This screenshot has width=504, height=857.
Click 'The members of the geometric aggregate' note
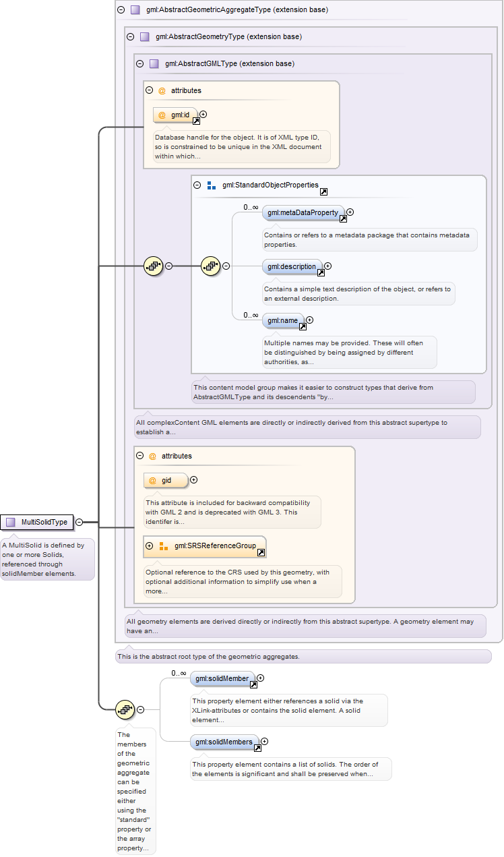135,792
